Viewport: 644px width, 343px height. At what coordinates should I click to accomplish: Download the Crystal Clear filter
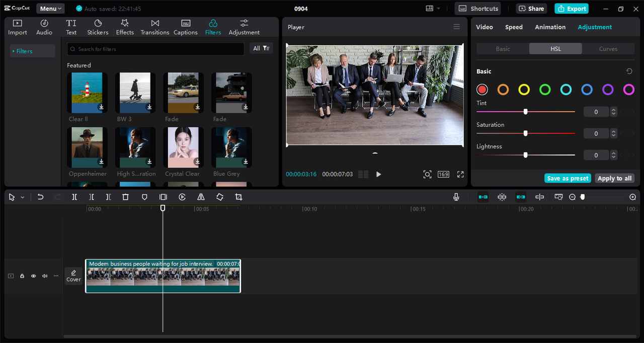click(198, 161)
